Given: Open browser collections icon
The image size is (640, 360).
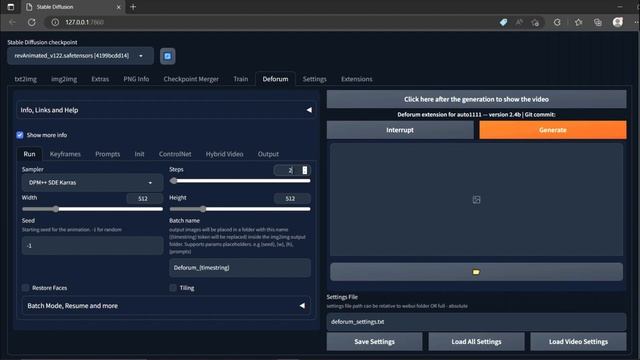Looking at the screenshot, I should tap(598, 22).
